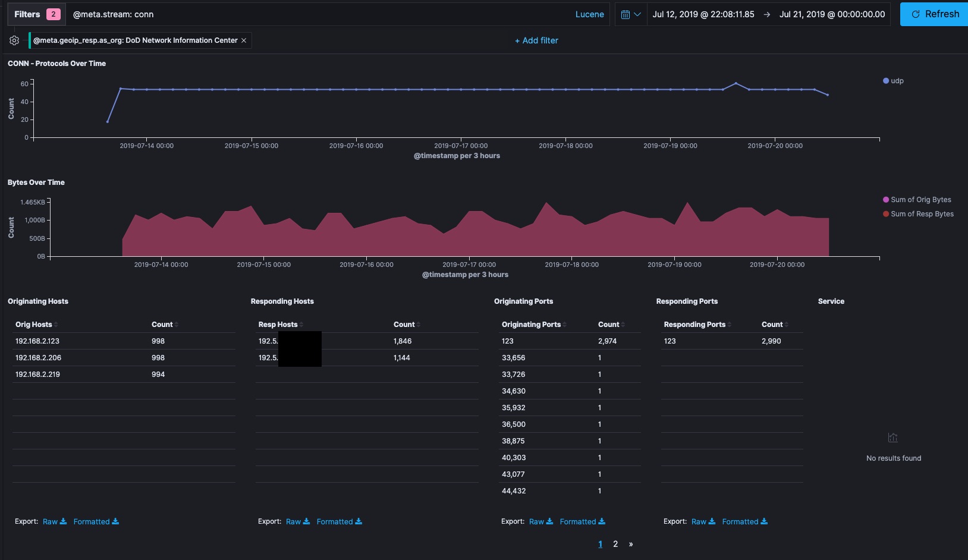Go to pagination page 2
Viewport: 968px width, 560px height.
[615, 544]
